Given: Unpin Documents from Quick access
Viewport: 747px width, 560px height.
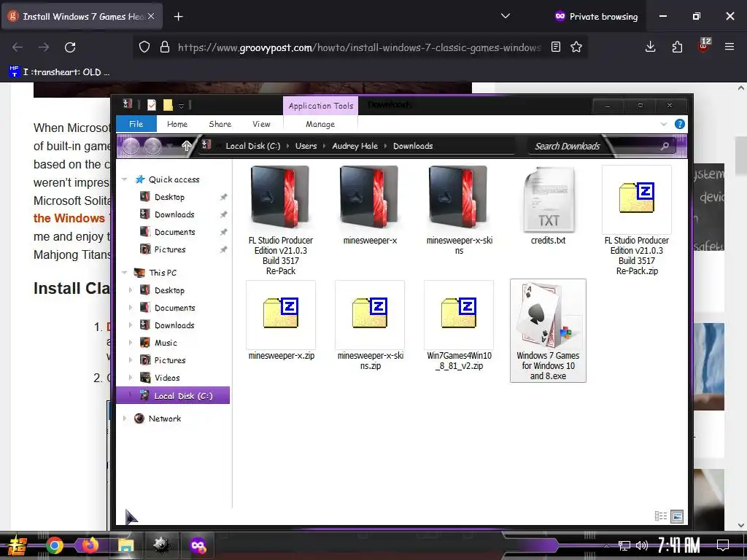Looking at the screenshot, I should [223, 232].
